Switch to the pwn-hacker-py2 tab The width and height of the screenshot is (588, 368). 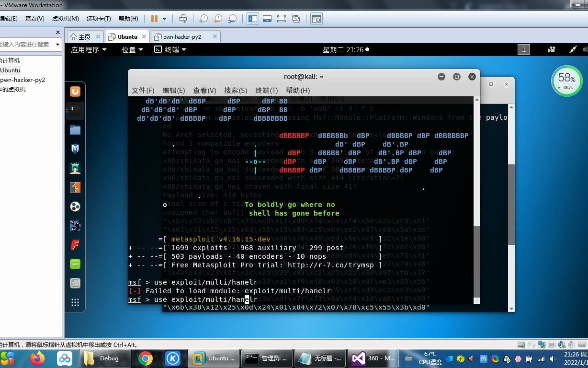[x=181, y=36]
